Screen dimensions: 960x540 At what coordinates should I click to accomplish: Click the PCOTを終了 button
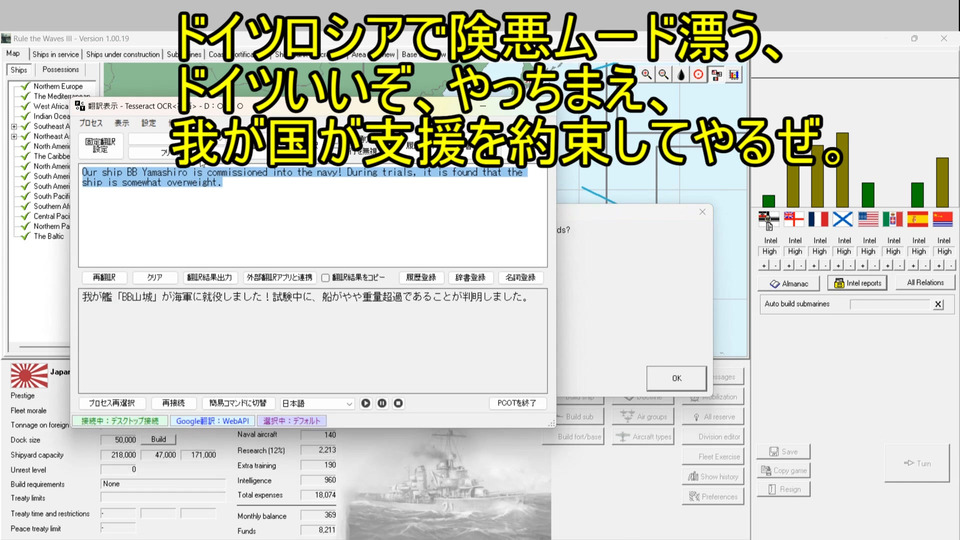tap(517, 403)
